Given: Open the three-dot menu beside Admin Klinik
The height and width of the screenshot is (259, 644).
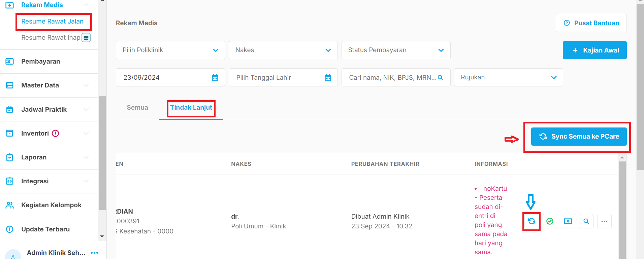Looking at the screenshot, I should 95,253.
